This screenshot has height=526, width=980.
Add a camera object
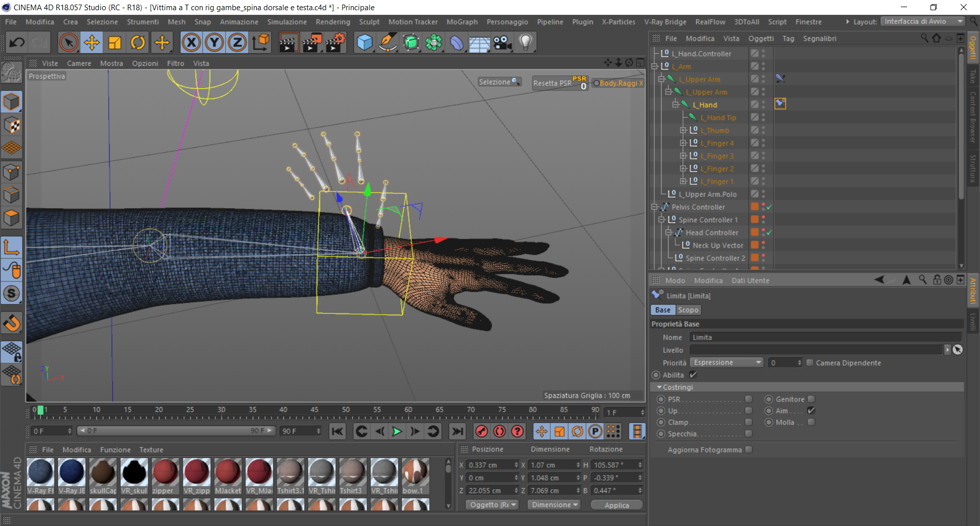click(503, 42)
